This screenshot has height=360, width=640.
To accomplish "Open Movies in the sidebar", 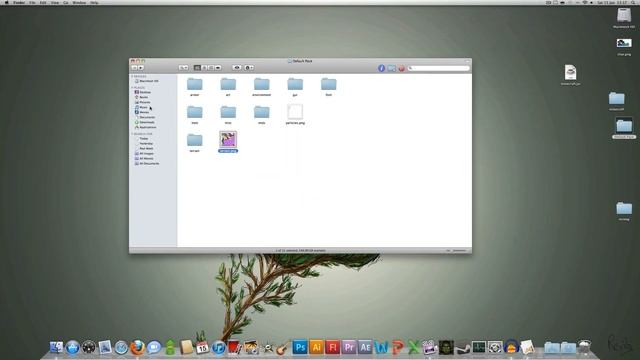I will 142,112.
